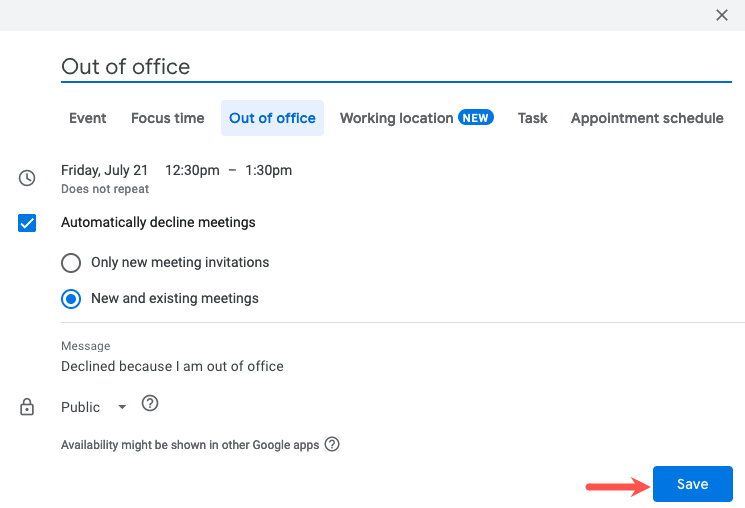The width and height of the screenshot is (745, 508).
Task: Edit the Out of office title field
Action: pos(396,67)
